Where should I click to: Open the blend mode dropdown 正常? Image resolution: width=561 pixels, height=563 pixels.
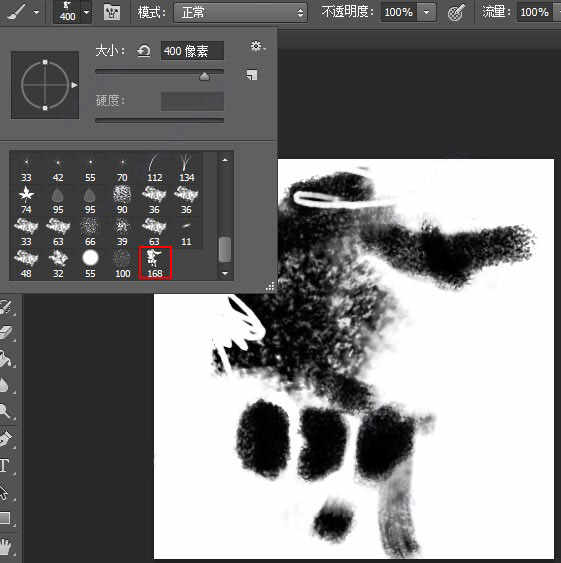coord(241,13)
